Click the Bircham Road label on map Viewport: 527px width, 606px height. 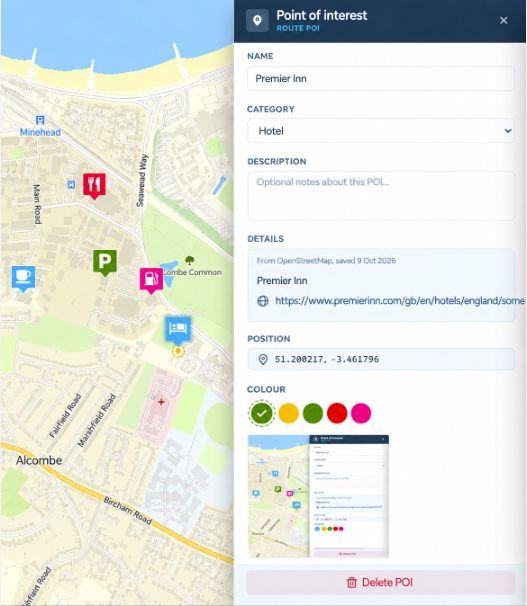[128, 511]
